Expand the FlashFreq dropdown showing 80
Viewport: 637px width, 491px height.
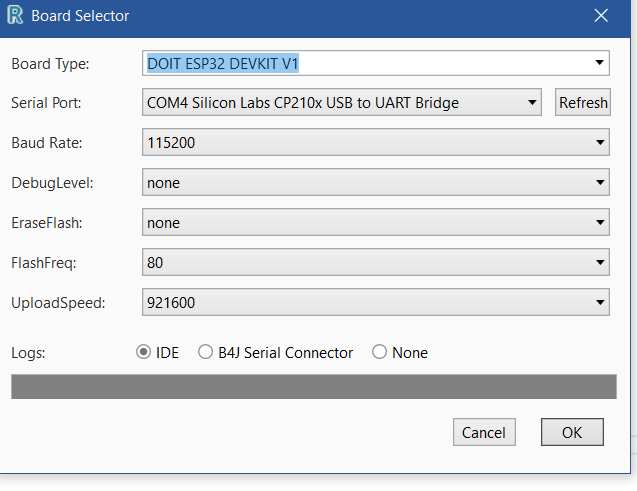(x=599, y=263)
